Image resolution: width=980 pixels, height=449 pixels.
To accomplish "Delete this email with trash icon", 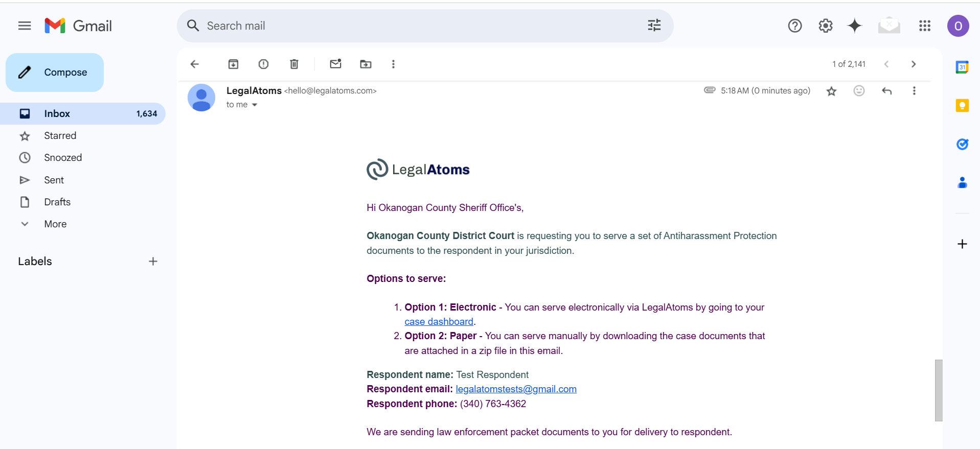I will (x=294, y=64).
